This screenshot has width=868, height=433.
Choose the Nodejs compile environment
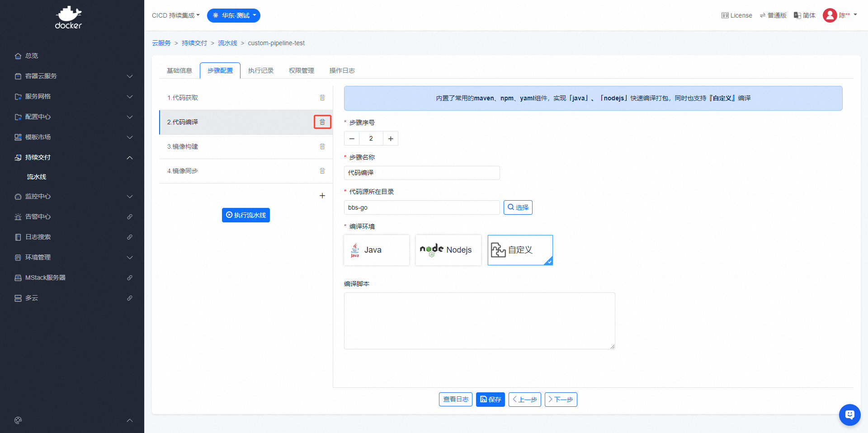(x=448, y=250)
